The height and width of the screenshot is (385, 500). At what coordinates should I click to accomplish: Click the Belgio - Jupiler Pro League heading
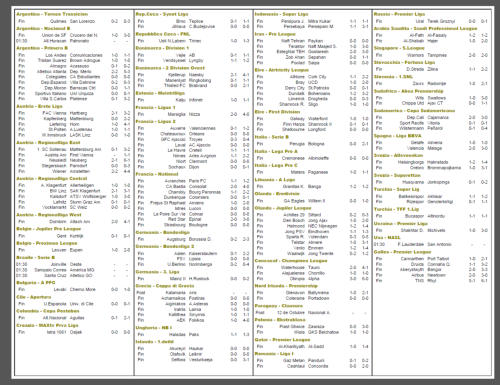tap(49, 229)
